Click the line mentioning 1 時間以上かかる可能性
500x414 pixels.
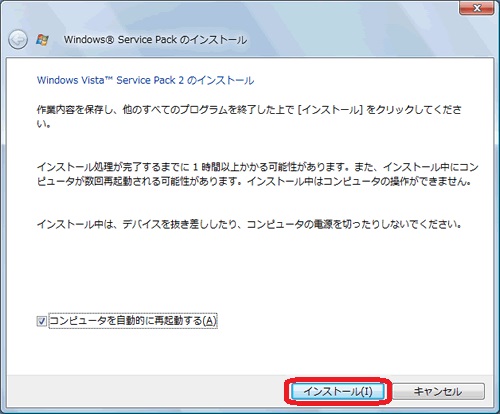257,167
